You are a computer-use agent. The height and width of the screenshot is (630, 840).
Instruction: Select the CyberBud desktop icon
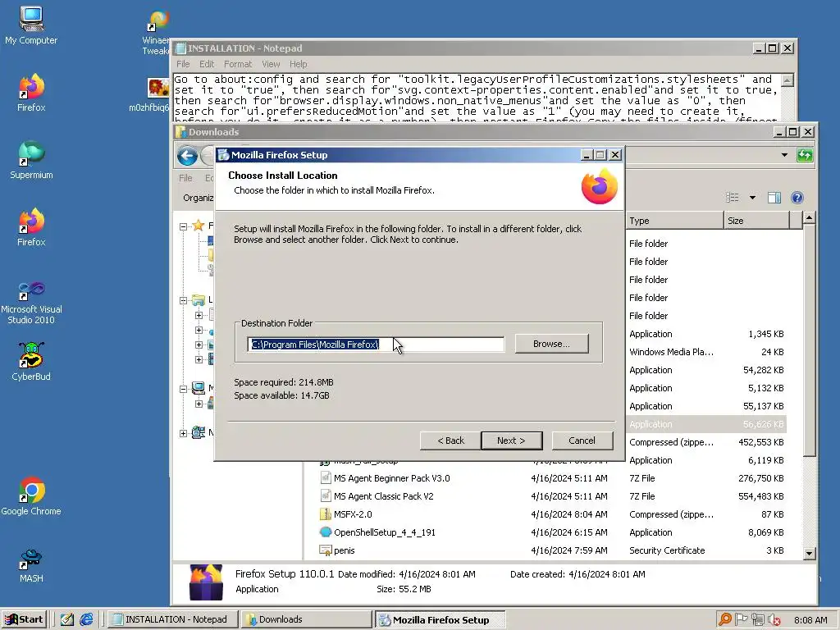31,361
